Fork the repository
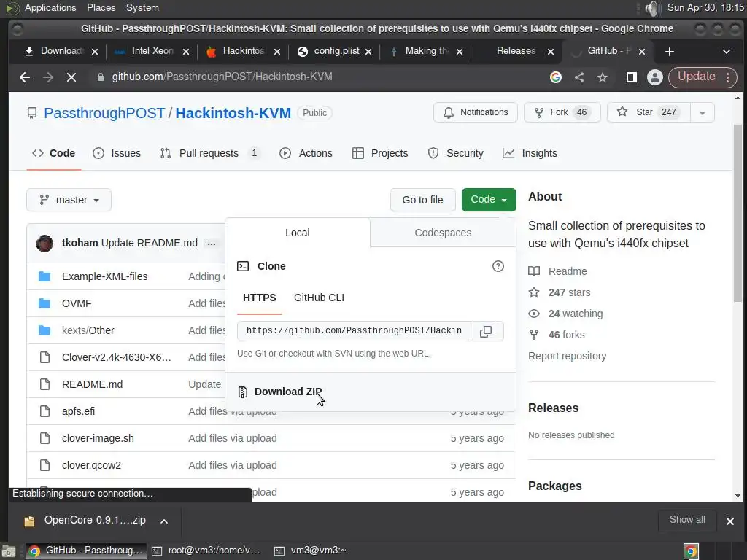This screenshot has width=747, height=560. click(562, 113)
